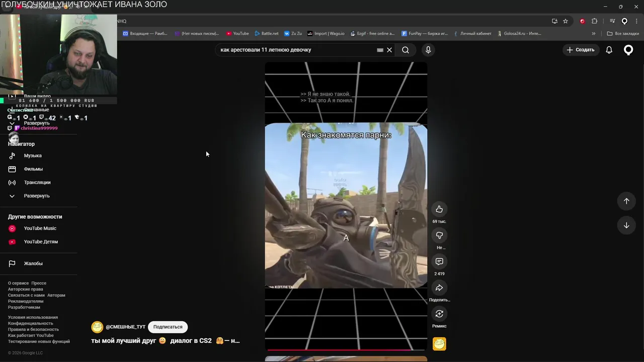The width and height of the screenshot is (644, 362).
Task: Dislike the Shorts video
Action: pyautogui.click(x=439, y=235)
